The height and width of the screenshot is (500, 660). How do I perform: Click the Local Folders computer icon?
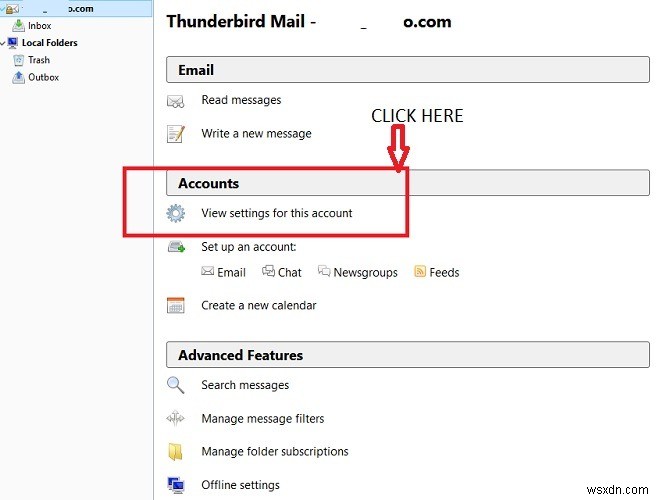tap(13, 43)
